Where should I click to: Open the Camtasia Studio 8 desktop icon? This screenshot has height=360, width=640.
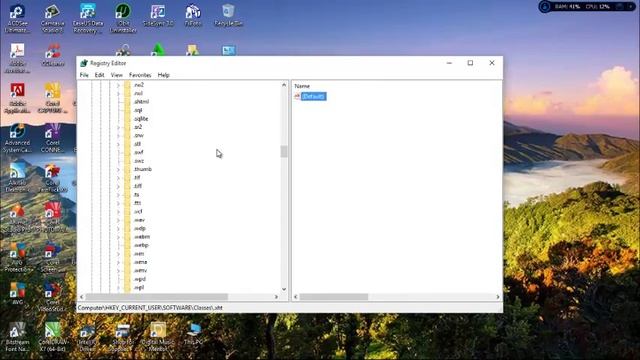(x=53, y=18)
